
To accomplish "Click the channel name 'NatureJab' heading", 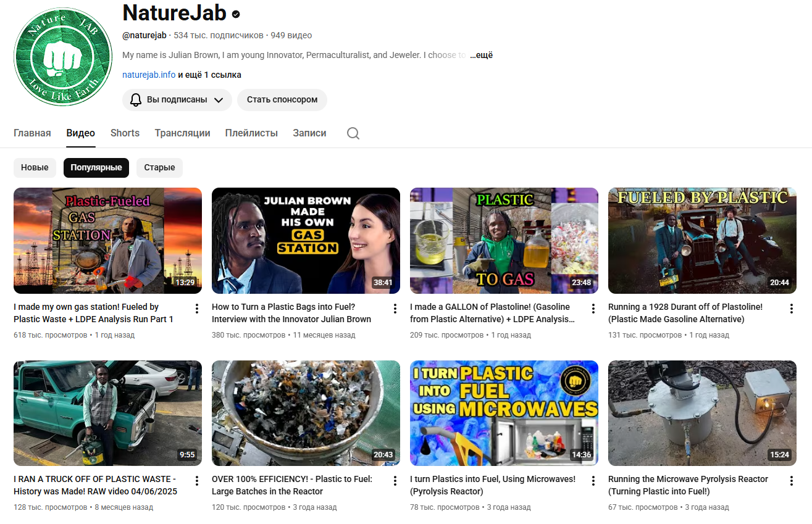I will point(175,13).
